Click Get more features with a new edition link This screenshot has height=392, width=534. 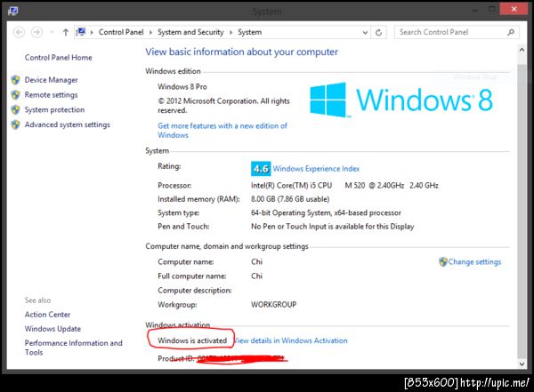point(222,131)
